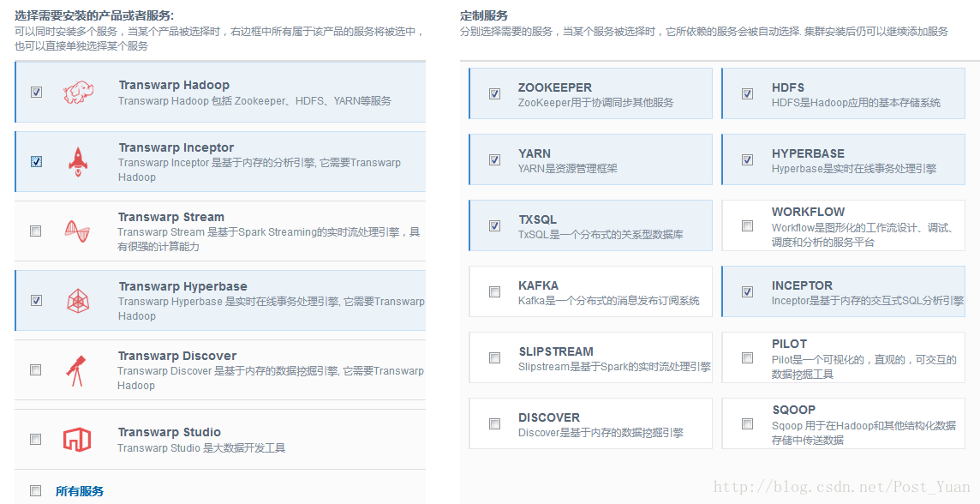Click the Transwarp Inceptor rocket icon

point(77,161)
